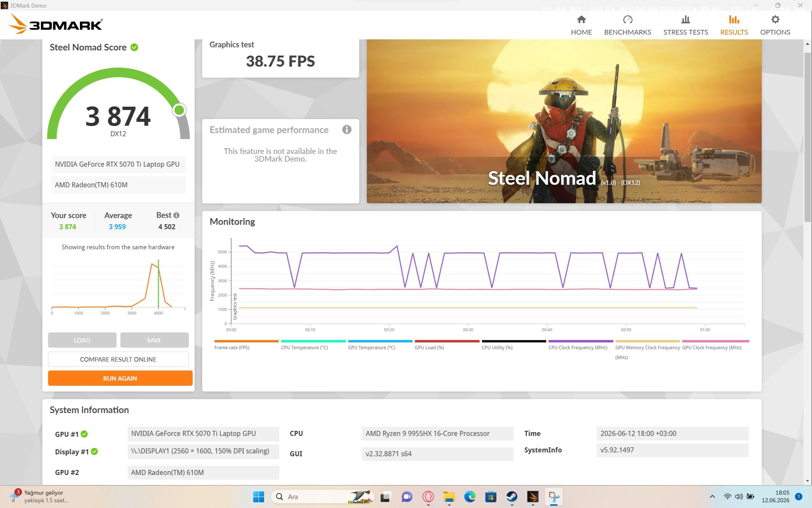Image resolution: width=812 pixels, height=508 pixels.
Task: Click the Steel Nomad banner image
Action: (x=564, y=121)
